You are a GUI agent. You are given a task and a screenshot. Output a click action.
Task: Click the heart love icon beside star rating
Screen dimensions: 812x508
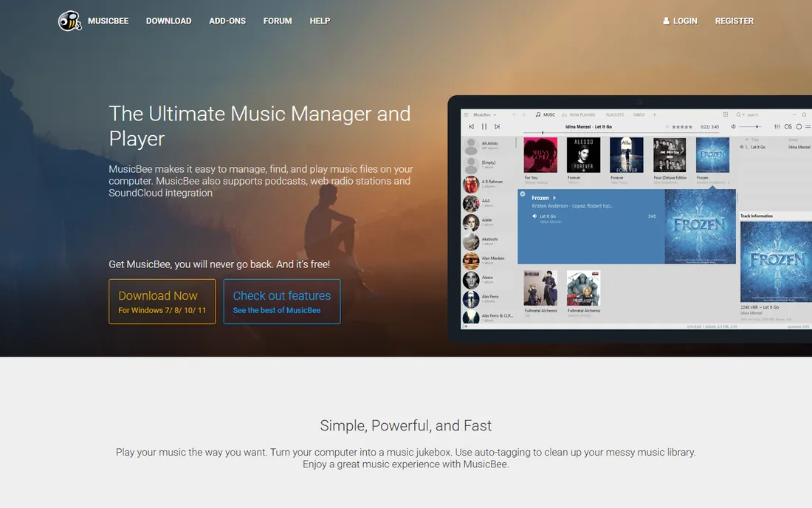pos(667,126)
